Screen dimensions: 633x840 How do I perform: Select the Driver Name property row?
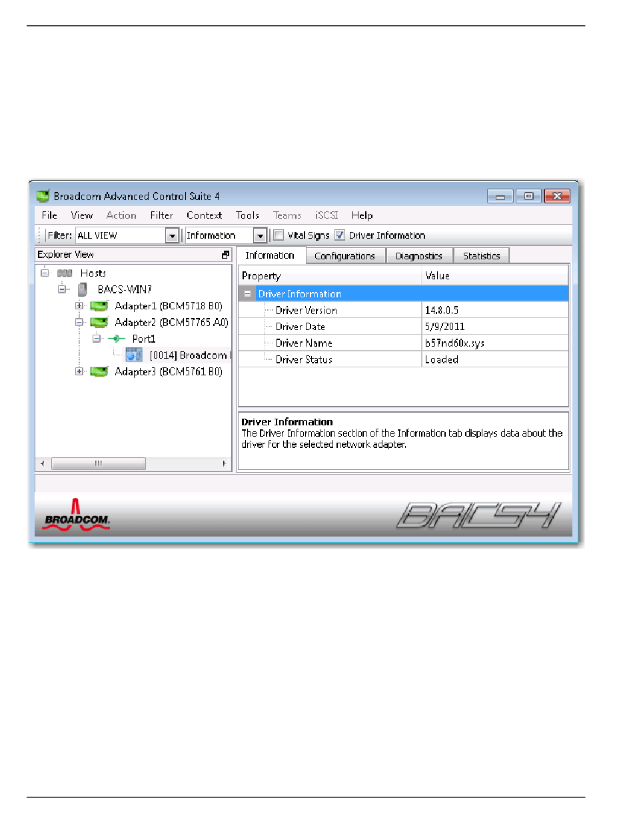click(x=403, y=343)
